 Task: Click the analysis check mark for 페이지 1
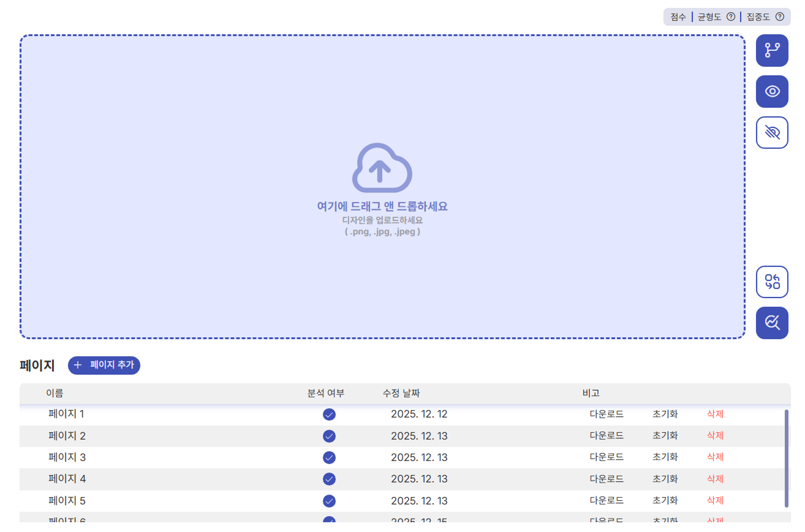(329, 414)
